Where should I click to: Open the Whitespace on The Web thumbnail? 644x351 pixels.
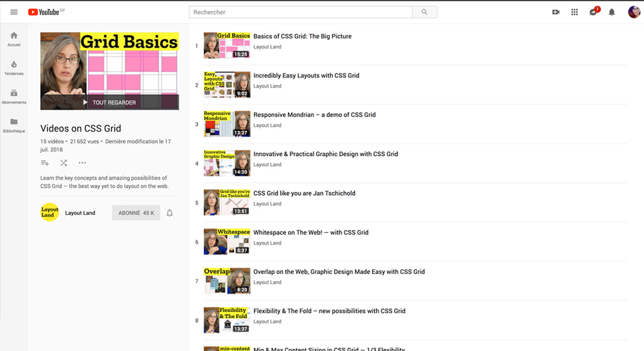tap(227, 242)
